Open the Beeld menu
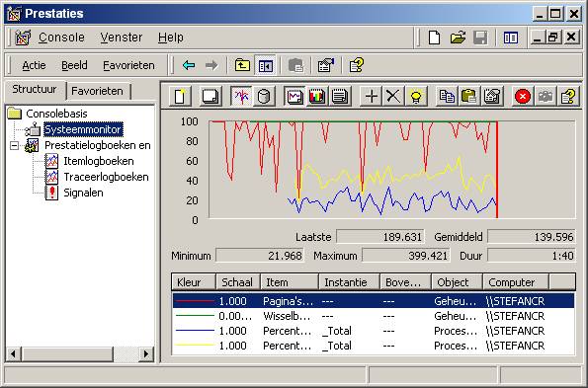588x388 pixels. [x=74, y=65]
